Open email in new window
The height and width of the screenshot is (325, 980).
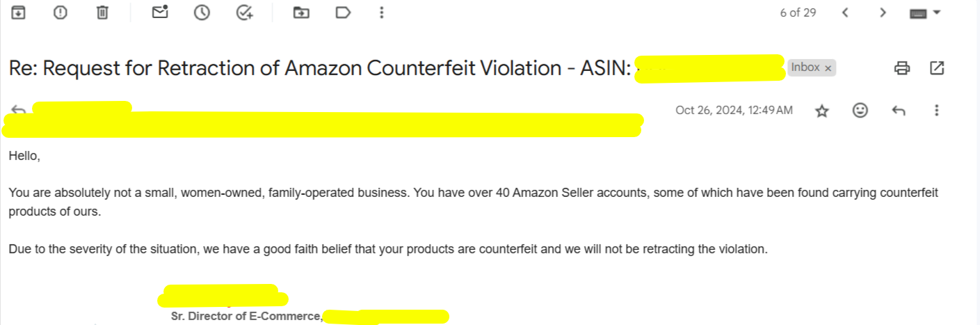937,68
